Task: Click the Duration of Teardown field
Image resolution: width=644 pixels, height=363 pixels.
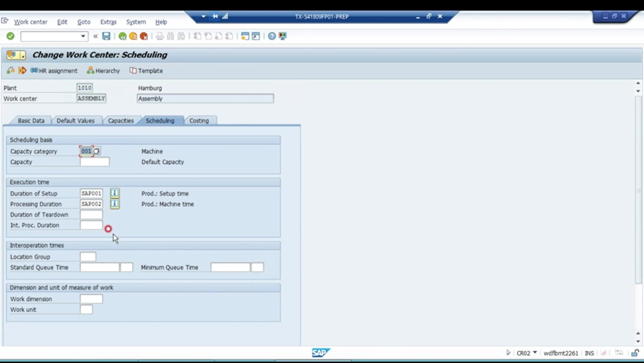Action: [x=91, y=215]
